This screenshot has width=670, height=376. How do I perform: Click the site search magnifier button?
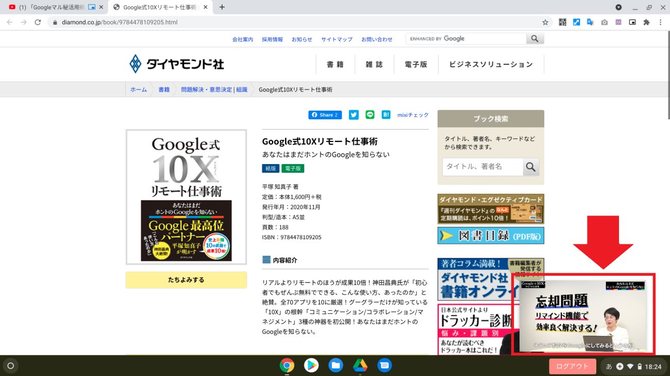pos(535,39)
